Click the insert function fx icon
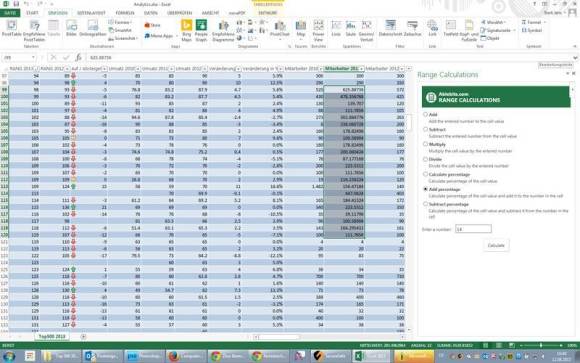 click(78, 57)
